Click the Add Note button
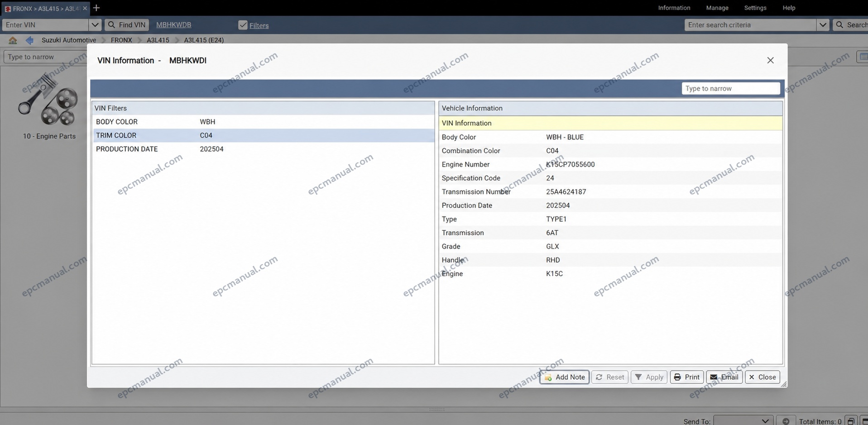This screenshot has width=868, height=425. coord(564,377)
